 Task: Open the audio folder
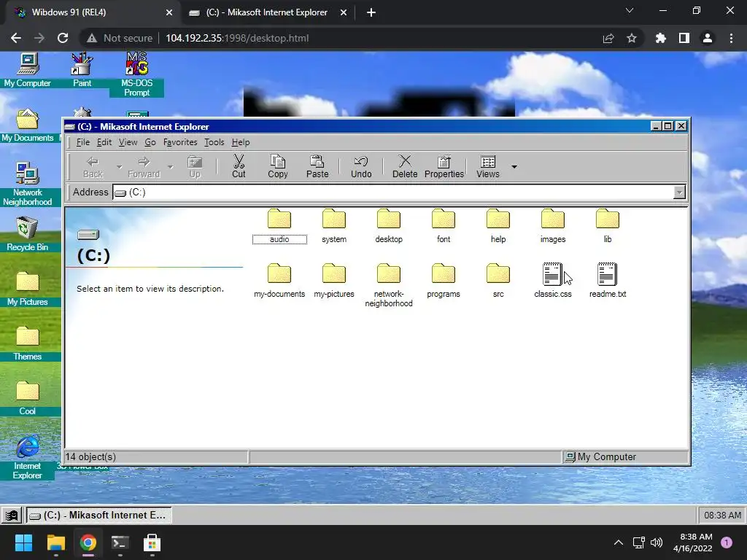(x=279, y=226)
